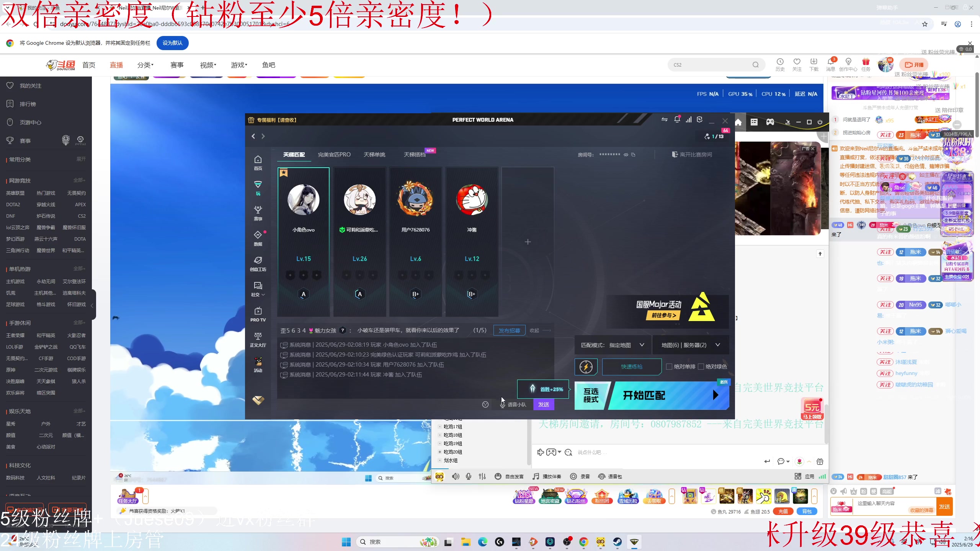Open the 任务 gift tasks icon in Douyu header
980x551 pixels.
866,64
